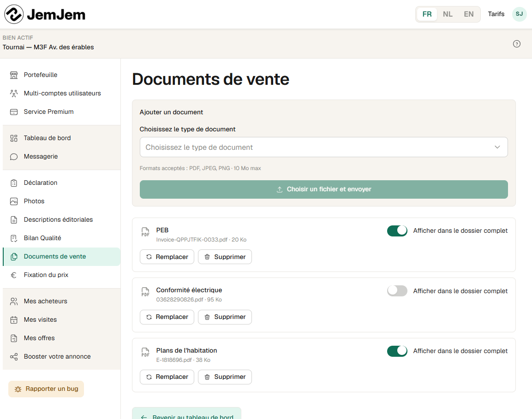Image resolution: width=532 pixels, height=419 pixels.
Task: Click the JemJem wordmark text
Action: point(56,15)
